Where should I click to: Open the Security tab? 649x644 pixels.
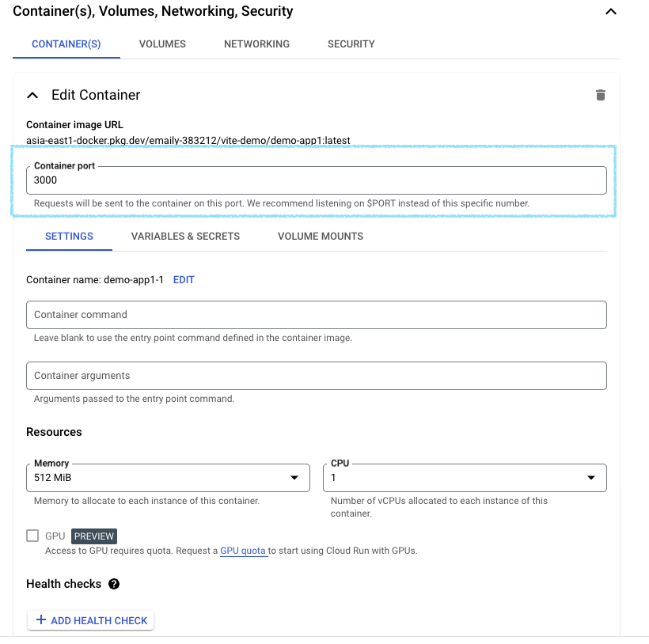click(x=351, y=44)
